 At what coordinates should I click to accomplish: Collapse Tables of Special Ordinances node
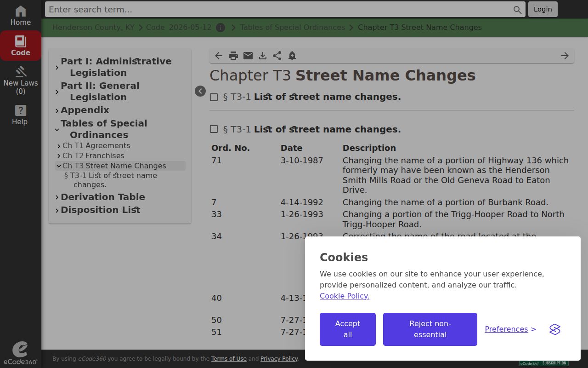tap(57, 130)
